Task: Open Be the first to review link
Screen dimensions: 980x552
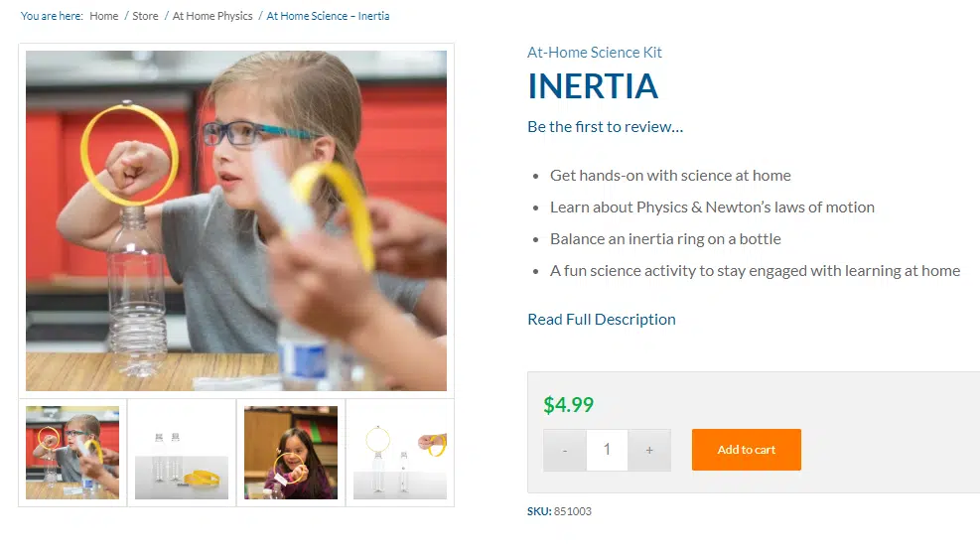Action: click(605, 127)
